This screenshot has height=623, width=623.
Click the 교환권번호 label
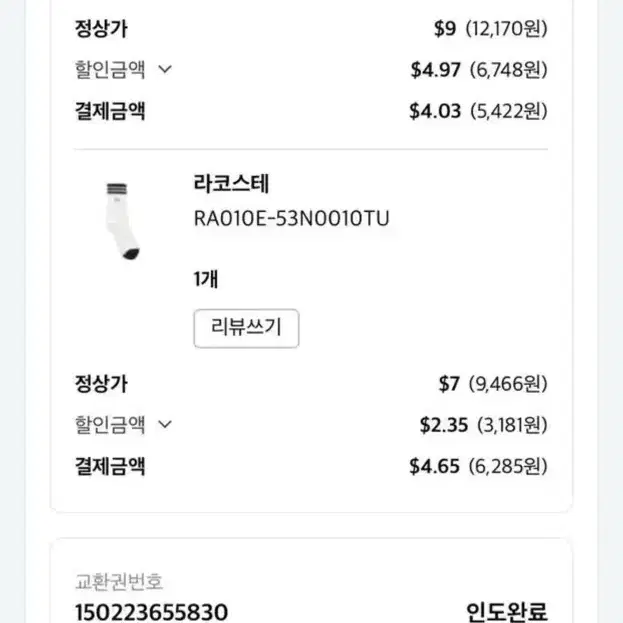click(119, 581)
